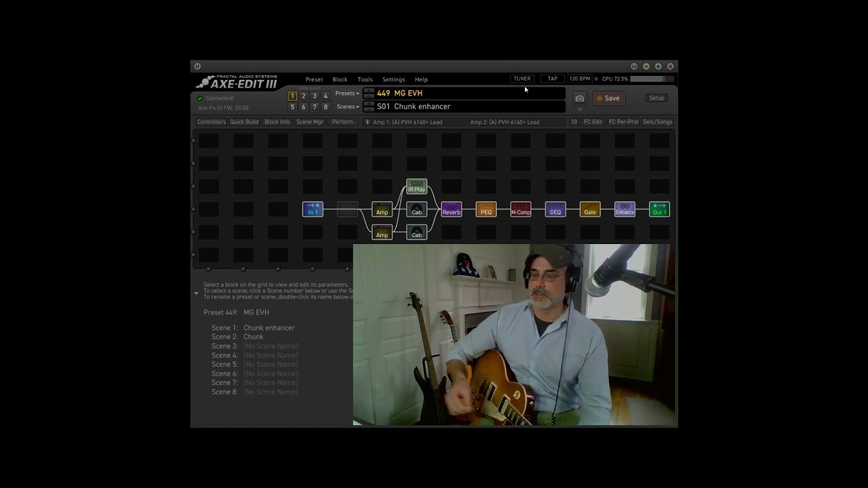Select Scene 1: Chunk enhancer in list
This screenshot has width=868, height=488.
click(253, 327)
